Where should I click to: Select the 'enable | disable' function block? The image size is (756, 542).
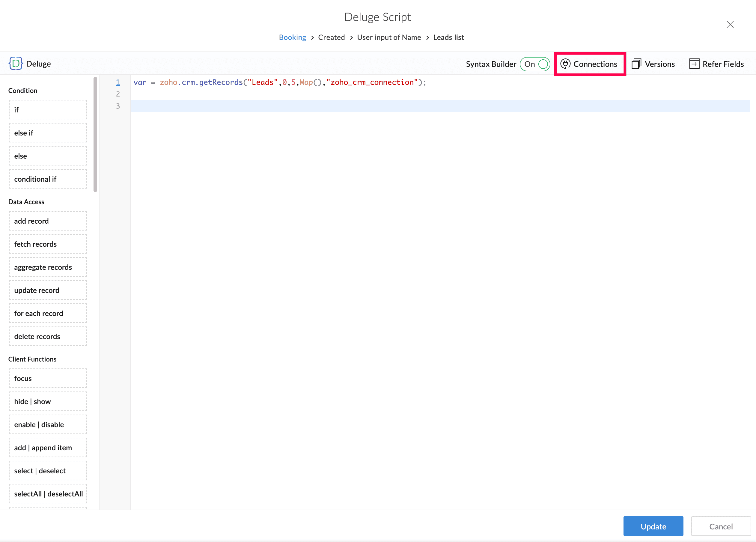pos(48,425)
